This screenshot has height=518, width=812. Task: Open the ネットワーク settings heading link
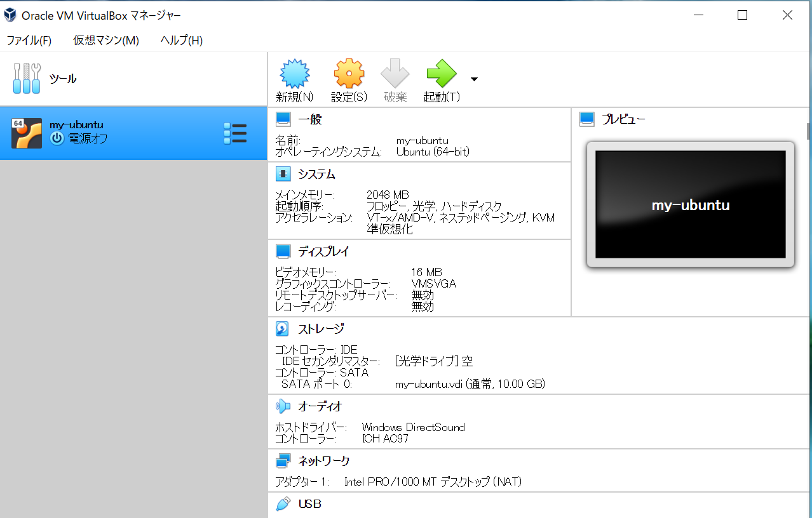click(323, 461)
